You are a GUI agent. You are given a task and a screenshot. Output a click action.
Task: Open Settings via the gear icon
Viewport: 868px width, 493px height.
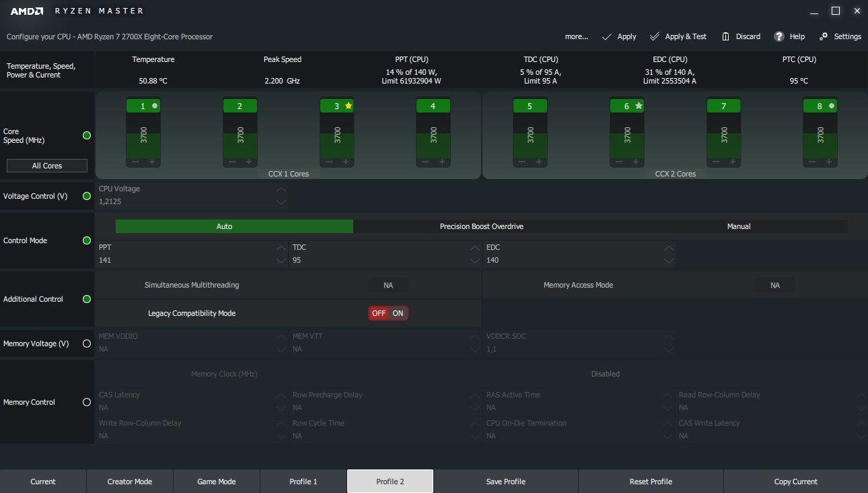pos(824,36)
